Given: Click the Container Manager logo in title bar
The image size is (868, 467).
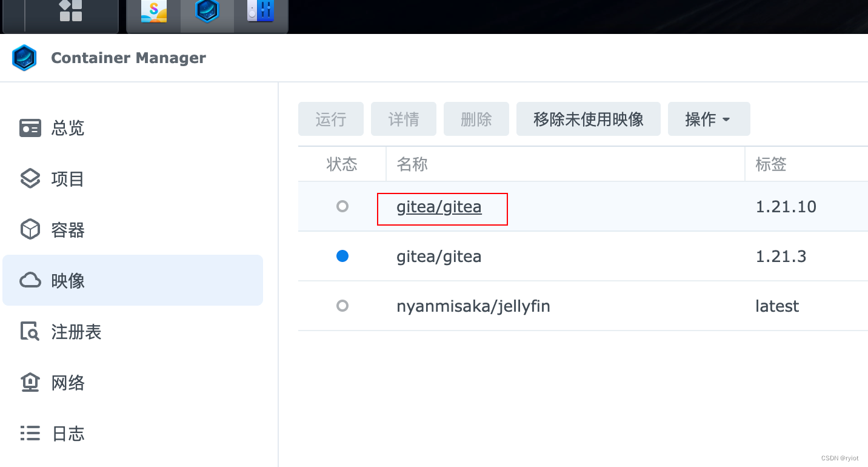Looking at the screenshot, I should coord(24,58).
